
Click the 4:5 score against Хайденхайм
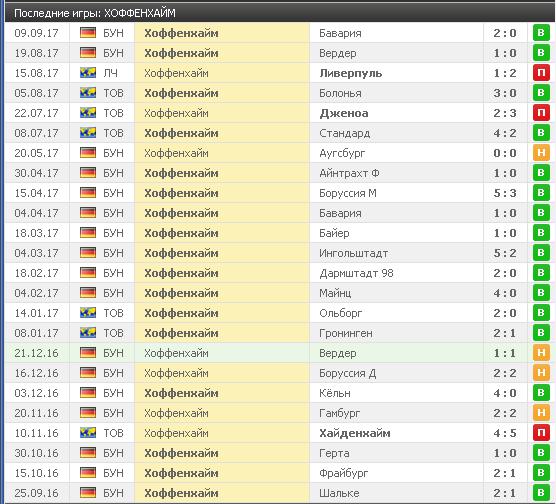point(505,433)
